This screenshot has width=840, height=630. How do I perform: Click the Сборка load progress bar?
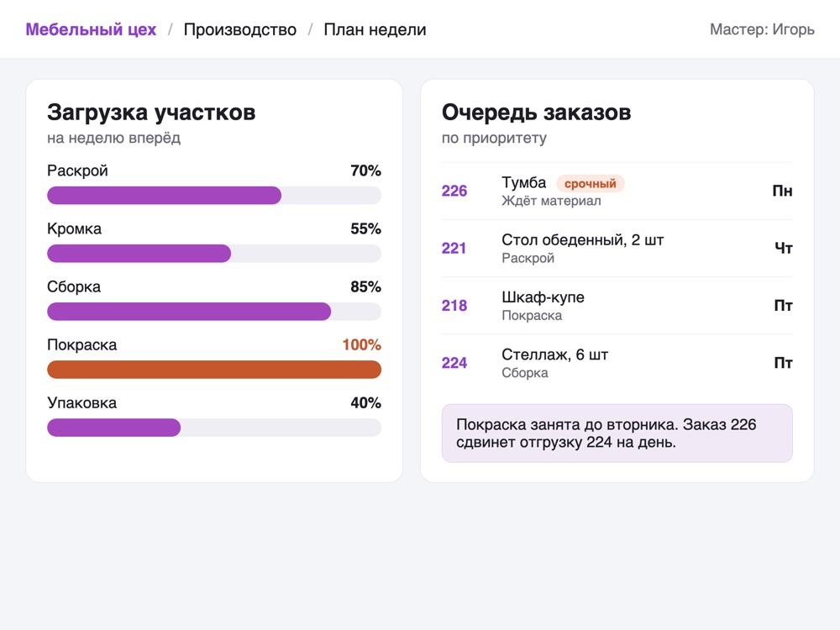pos(214,312)
